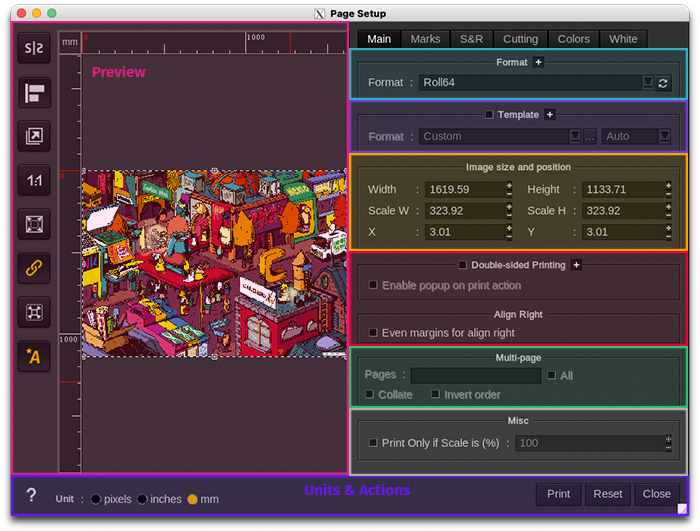Viewport: 700px width, 531px height.
Task: Click the Height input field
Action: click(x=623, y=189)
